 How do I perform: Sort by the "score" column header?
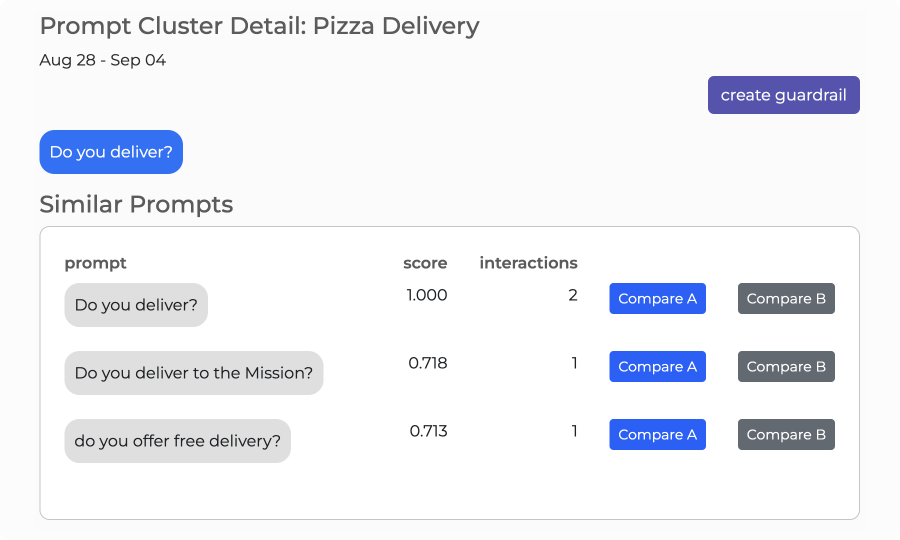point(425,263)
